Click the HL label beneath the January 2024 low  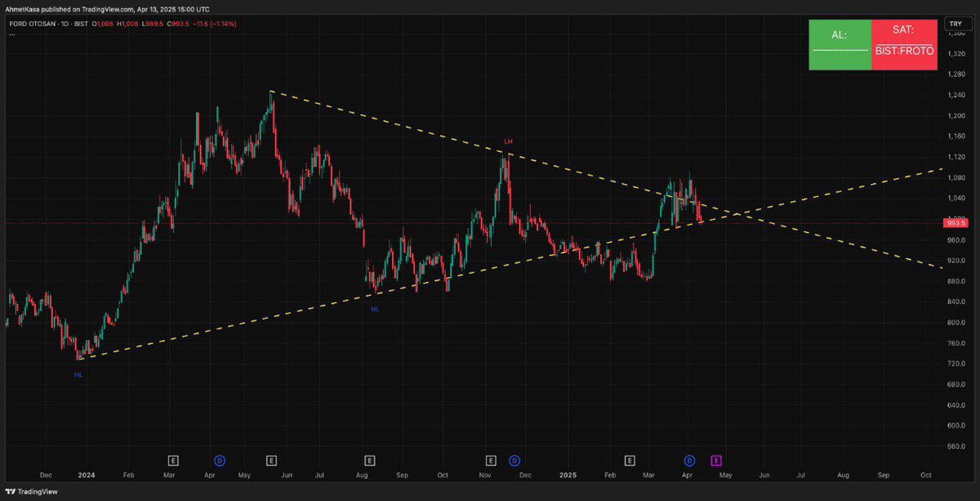click(78, 374)
